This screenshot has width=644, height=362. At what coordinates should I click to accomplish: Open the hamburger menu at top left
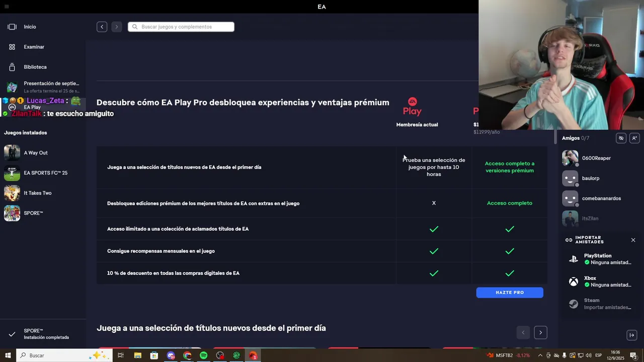point(6,7)
